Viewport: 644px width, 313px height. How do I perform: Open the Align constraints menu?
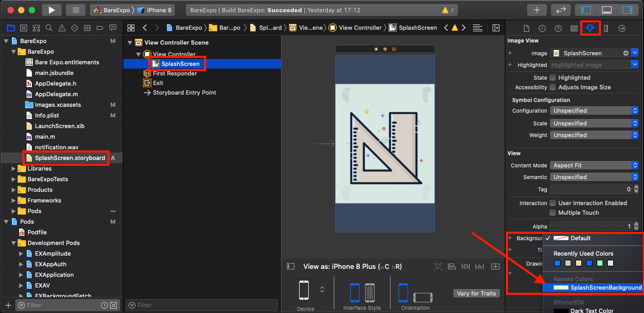click(x=452, y=266)
